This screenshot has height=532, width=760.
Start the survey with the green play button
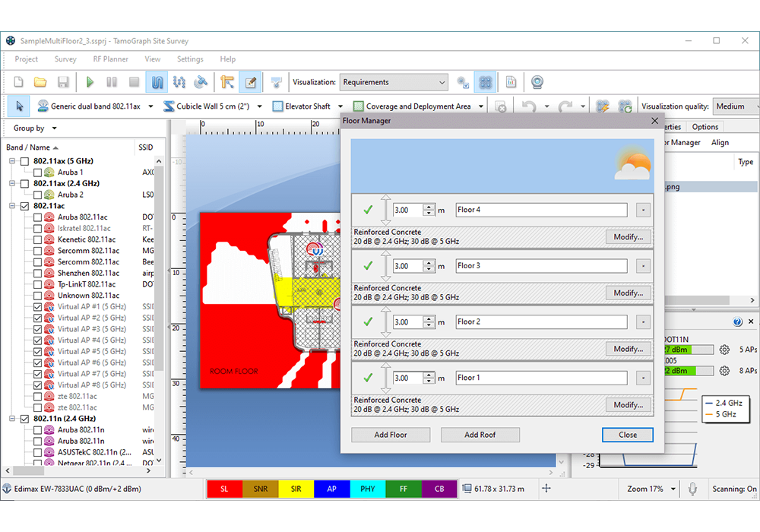click(90, 82)
